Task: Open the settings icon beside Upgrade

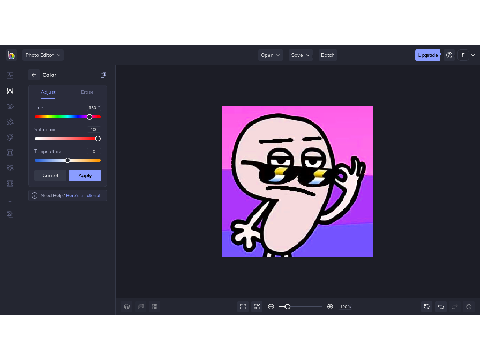Action: coord(449,55)
